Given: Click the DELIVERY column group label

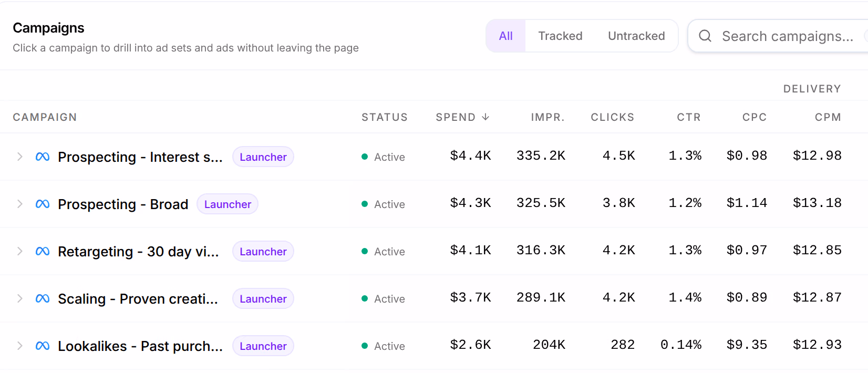Looking at the screenshot, I should (x=812, y=89).
